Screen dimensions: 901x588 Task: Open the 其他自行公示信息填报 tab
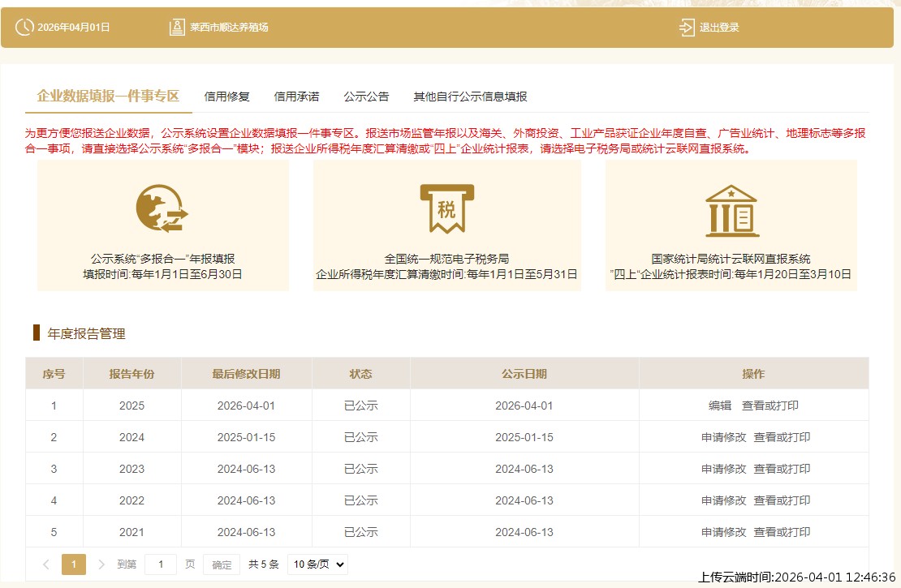pyautogui.click(x=469, y=96)
